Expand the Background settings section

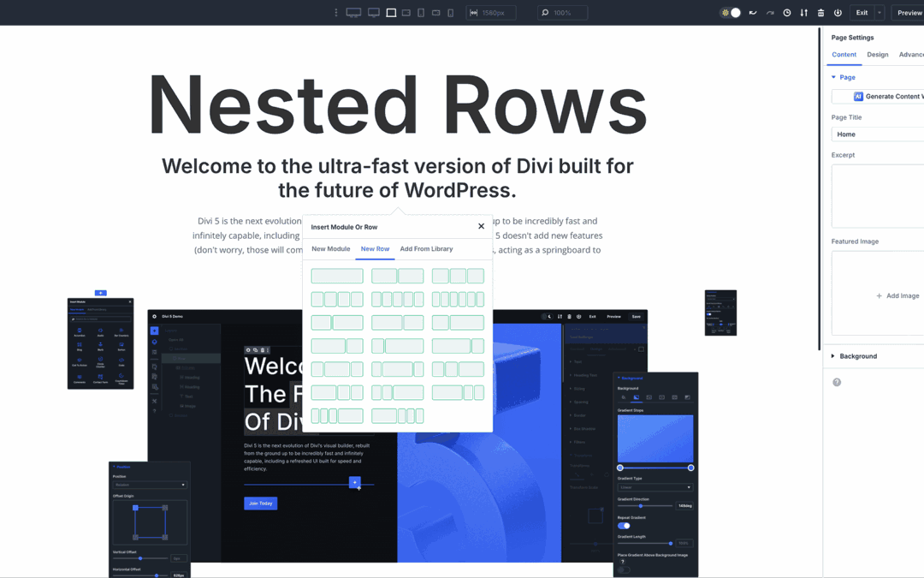point(858,356)
